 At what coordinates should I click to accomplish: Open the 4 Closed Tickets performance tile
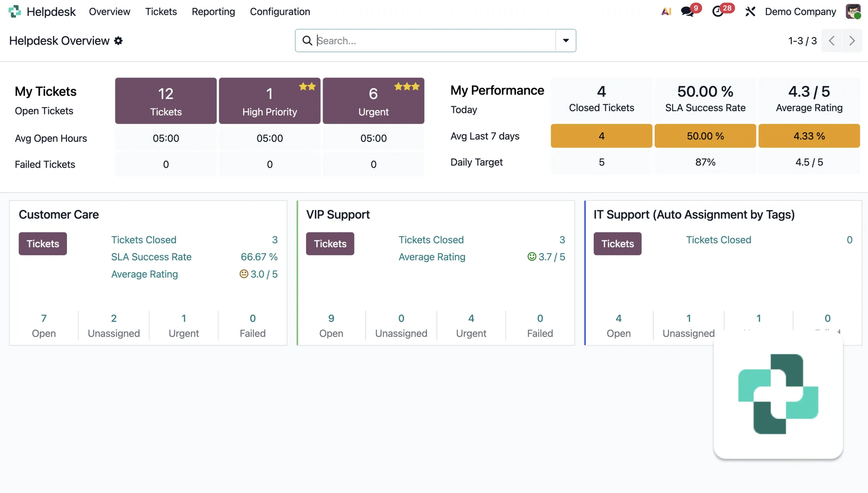coord(601,99)
